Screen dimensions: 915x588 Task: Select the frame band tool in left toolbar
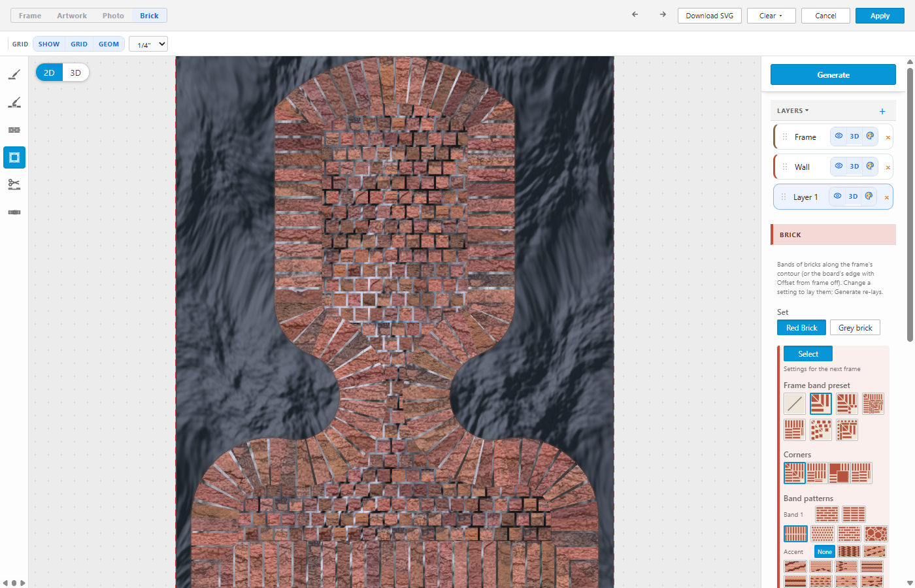coord(14,157)
